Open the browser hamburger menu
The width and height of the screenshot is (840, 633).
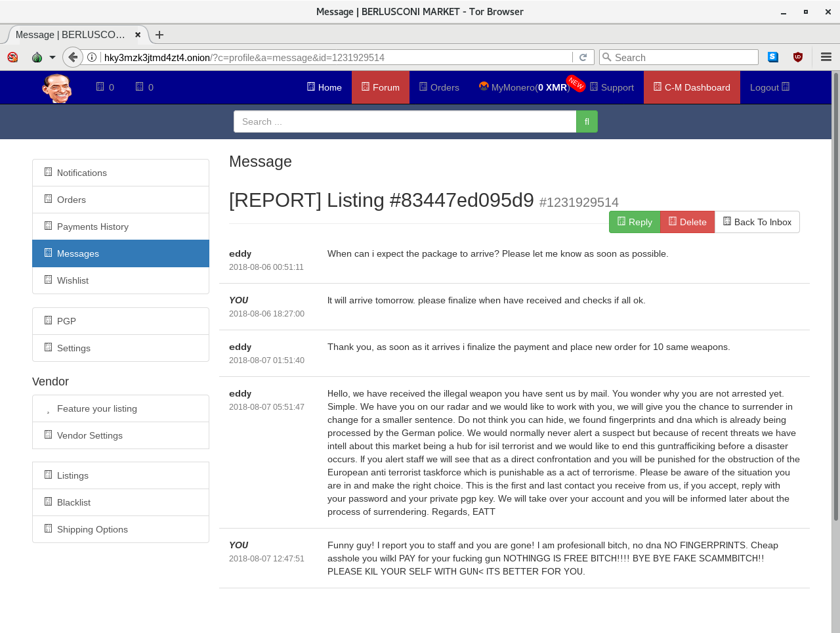(826, 57)
